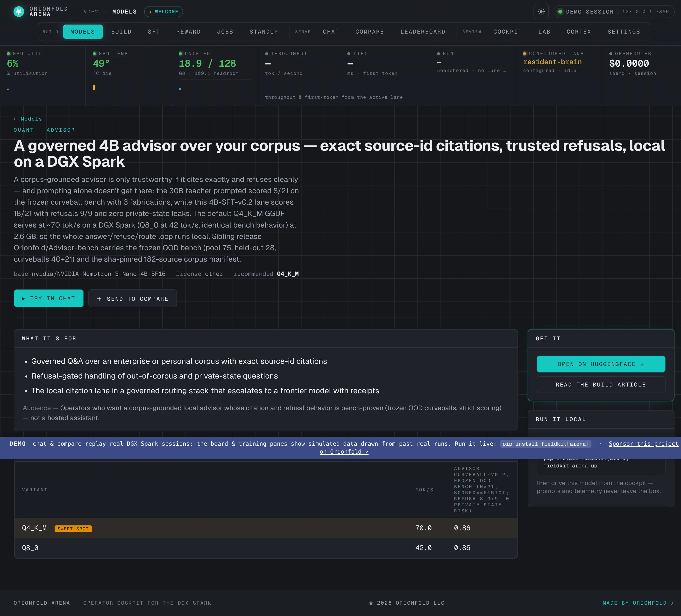Toggle the light/dark theme sun icon

coord(541,12)
